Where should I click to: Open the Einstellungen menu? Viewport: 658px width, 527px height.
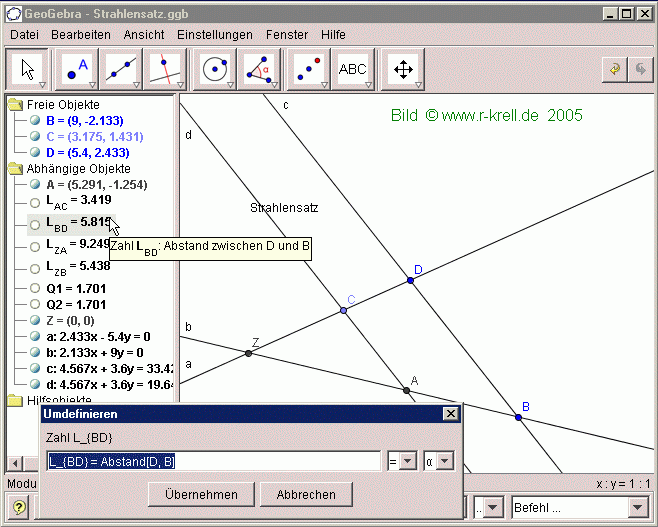(x=215, y=34)
